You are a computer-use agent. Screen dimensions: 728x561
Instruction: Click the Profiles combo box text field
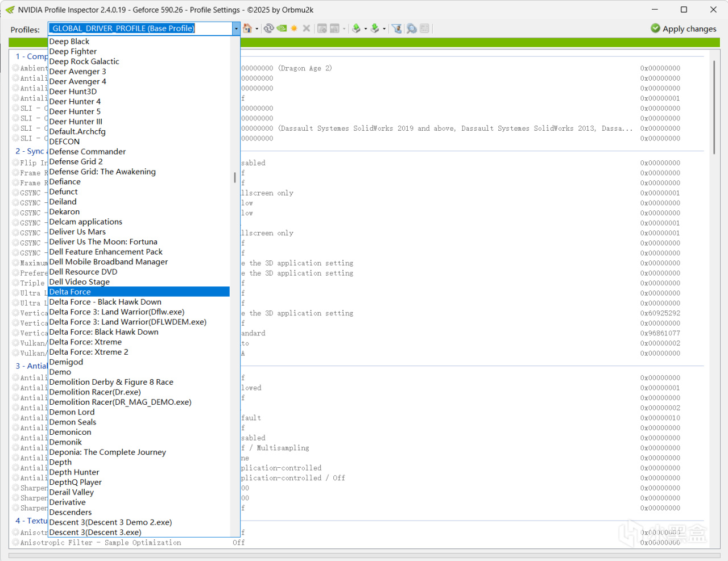(x=140, y=28)
